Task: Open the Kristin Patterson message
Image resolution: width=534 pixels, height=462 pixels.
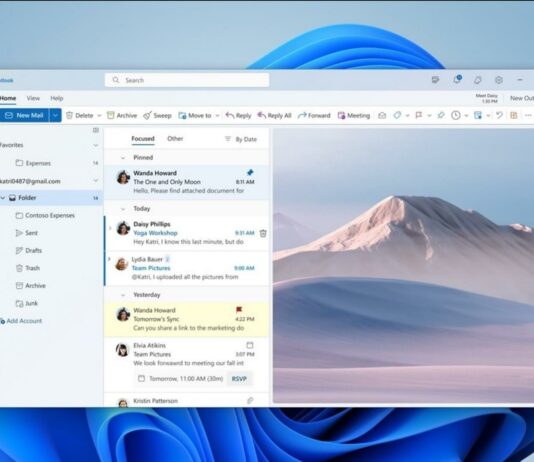Action: tap(187, 400)
